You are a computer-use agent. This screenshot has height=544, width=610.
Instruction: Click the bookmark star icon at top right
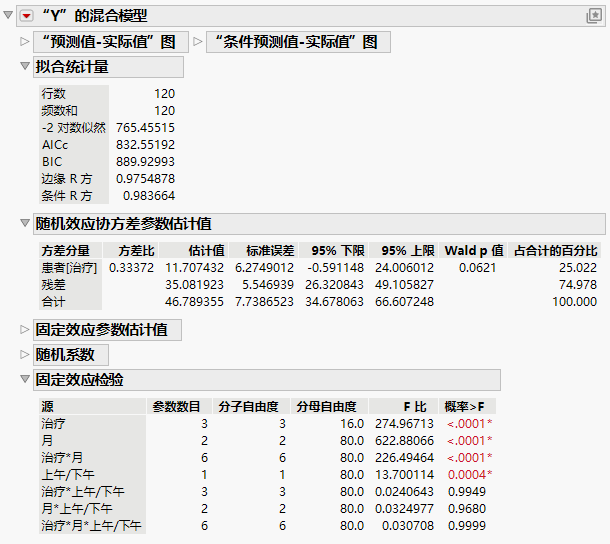(x=594, y=16)
